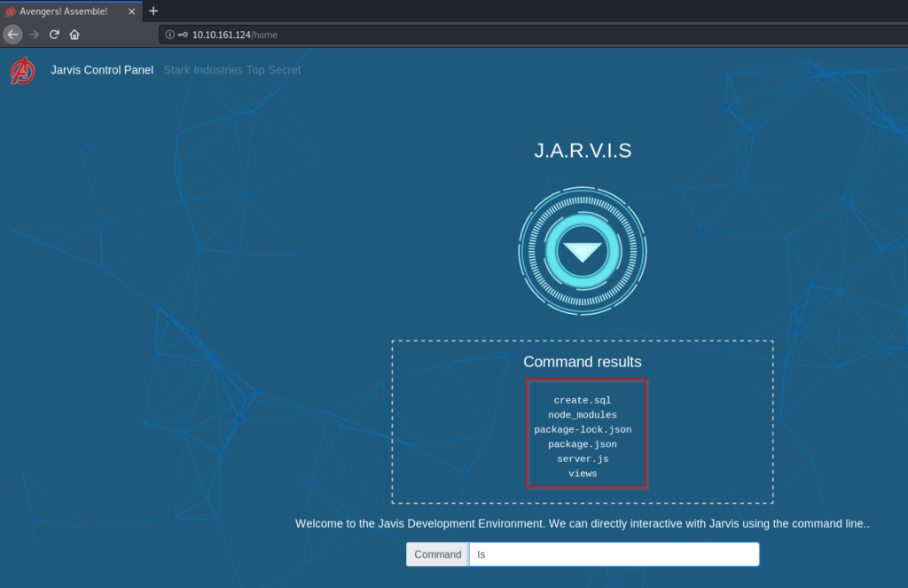This screenshot has width=908, height=588.
Task: Click the Command label beside the input
Action: pos(437,554)
